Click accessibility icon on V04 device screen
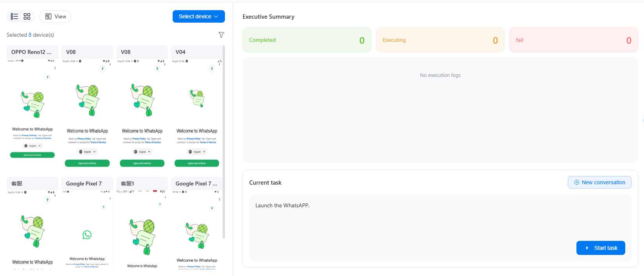The width and height of the screenshot is (644, 276). pyautogui.click(x=212, y=69)
